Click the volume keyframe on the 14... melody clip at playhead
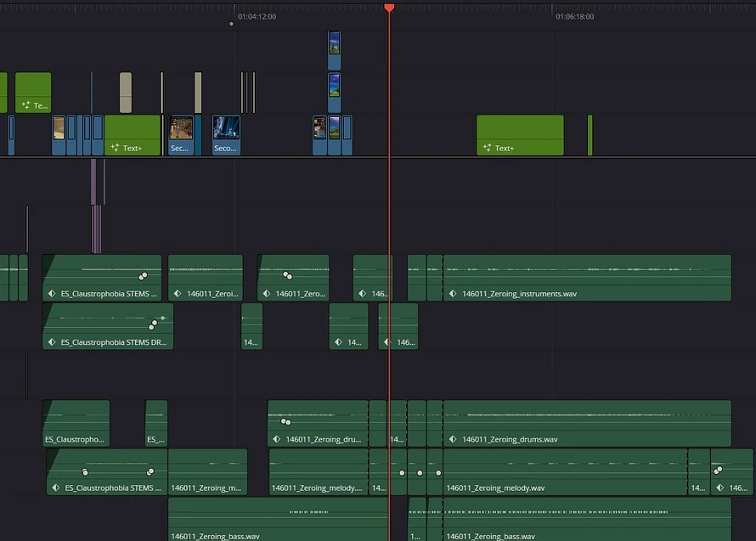Image resolution: width=756 pixels, height=541 pixels. (402, 472)
